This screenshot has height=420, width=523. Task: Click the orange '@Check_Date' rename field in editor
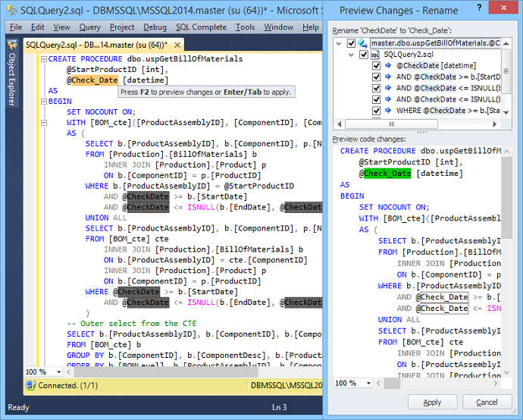(x=95, y=80)
